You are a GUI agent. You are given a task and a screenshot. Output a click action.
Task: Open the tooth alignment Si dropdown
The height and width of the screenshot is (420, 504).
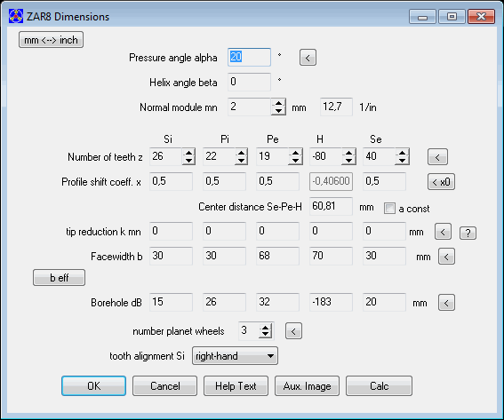pos(235,356)
